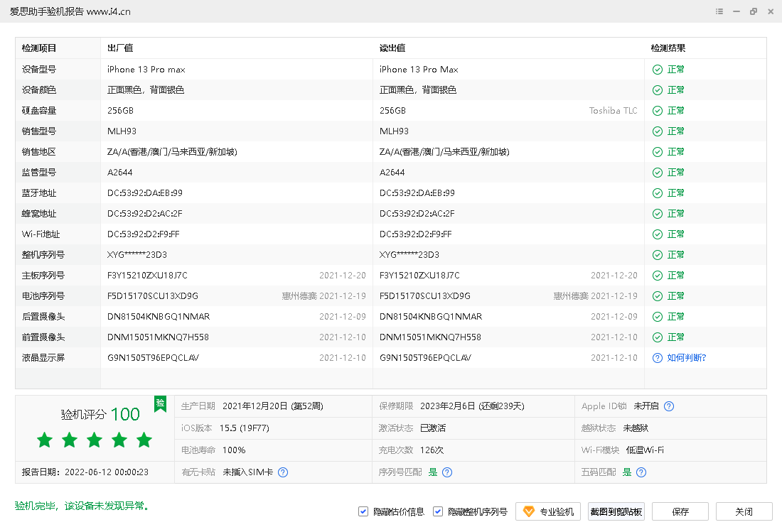782x532 pixels.
Task: Click the 验机评分 100 score text
Action: tap(100, 414)
